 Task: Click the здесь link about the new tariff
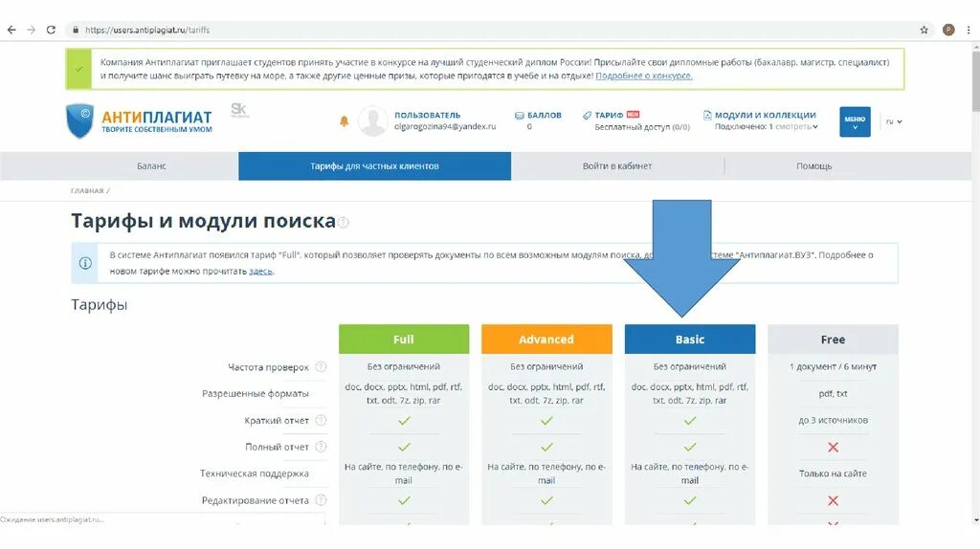260,271
